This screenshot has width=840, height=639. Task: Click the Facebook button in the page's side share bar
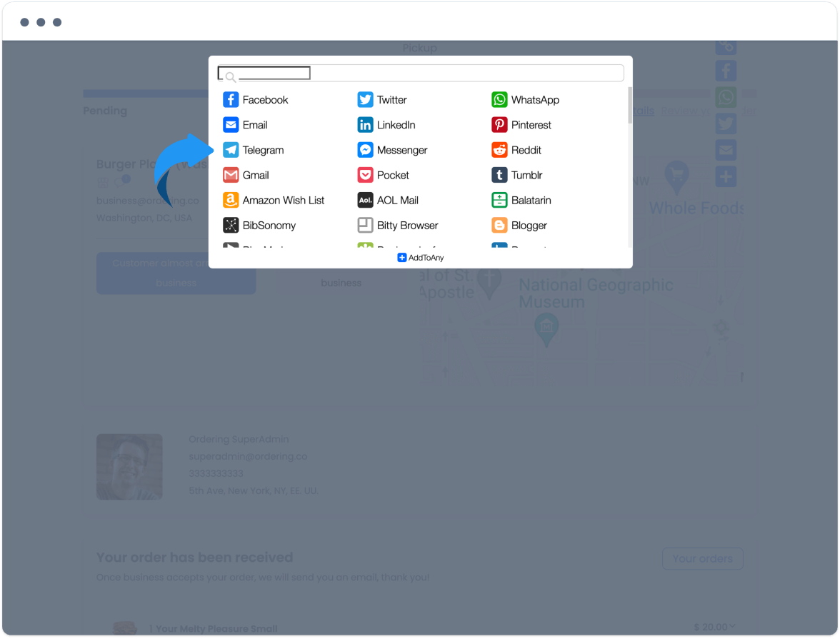coord(726,71)
